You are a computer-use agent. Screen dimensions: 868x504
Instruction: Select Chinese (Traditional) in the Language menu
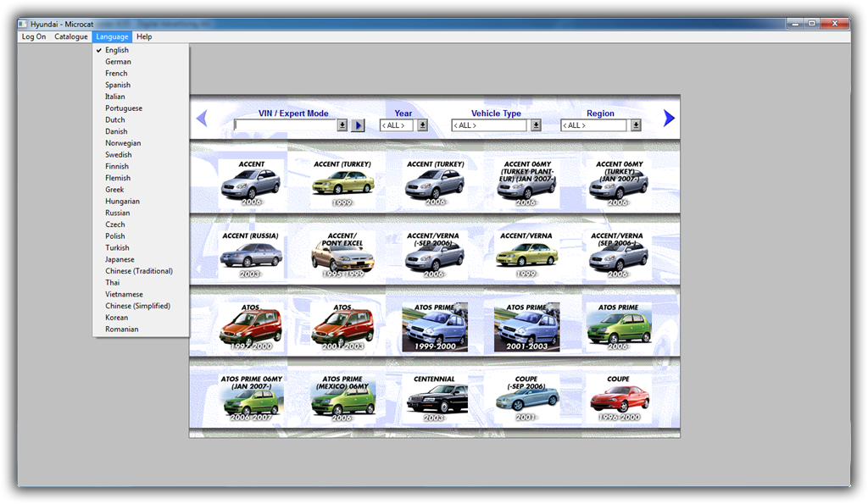[141, 270]
